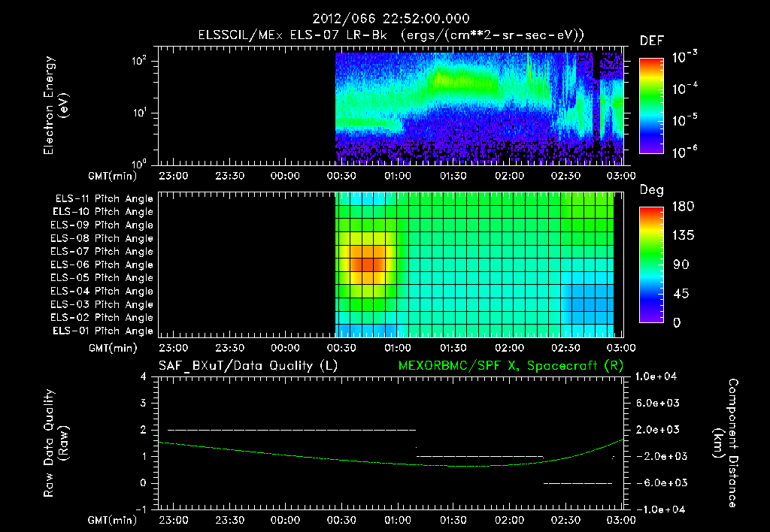
Task: Click the 23:00 tick label under the bottom plot
Action: pyautogui.click(x=174, y=520)
